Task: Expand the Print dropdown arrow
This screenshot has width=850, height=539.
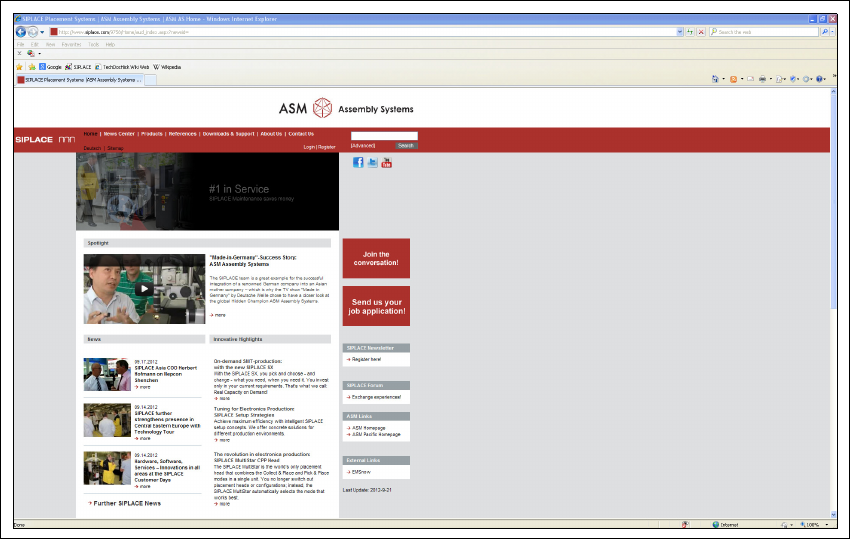Action: point(771,79)
